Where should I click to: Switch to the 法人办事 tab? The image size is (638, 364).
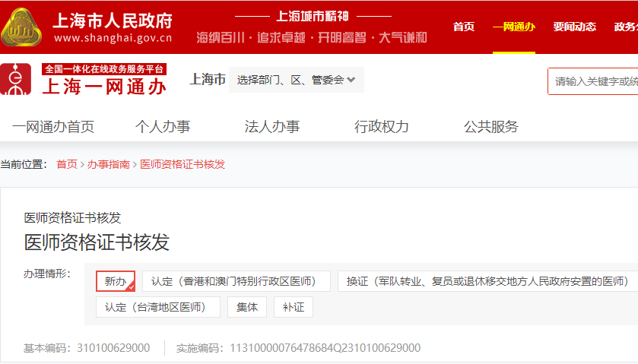tap(272, 127)
